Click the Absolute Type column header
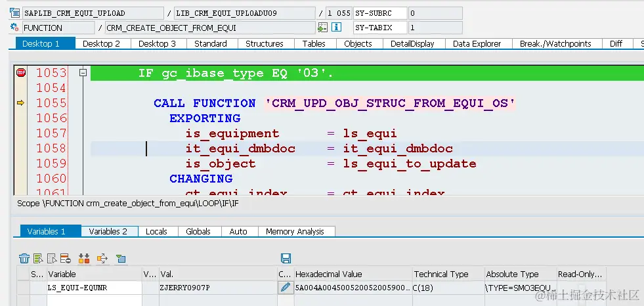 pyautogui.click(x=521, y=274)
